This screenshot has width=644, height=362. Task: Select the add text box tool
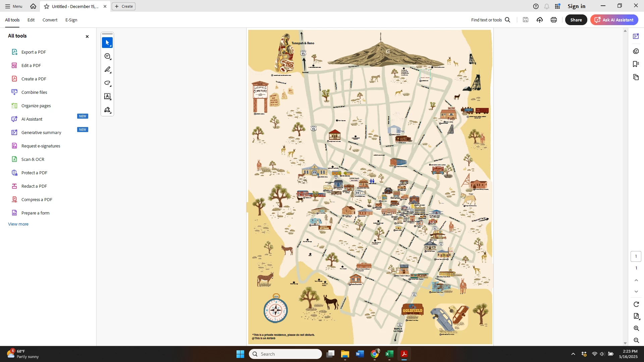pyautogui.click(x=107, y=97)
